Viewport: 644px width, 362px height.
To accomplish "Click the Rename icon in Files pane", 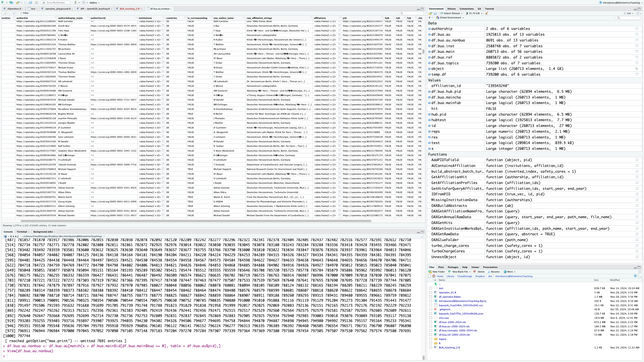I will [489, 271].
